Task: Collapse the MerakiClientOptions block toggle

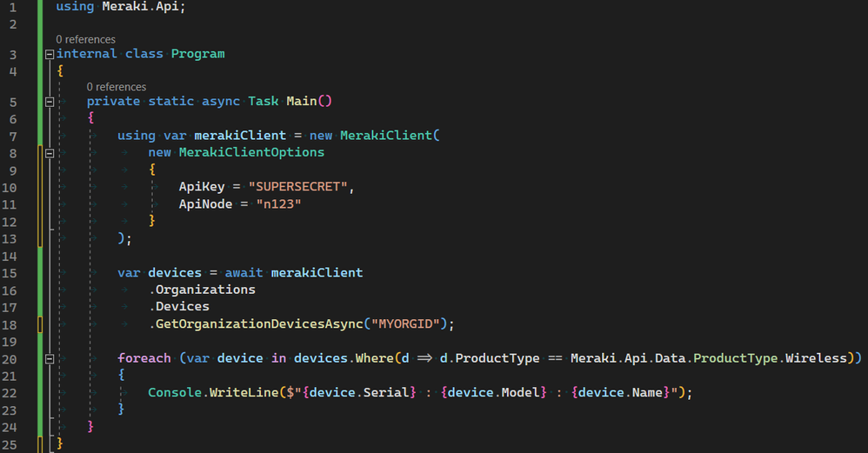Action: [x=50, y=153]
